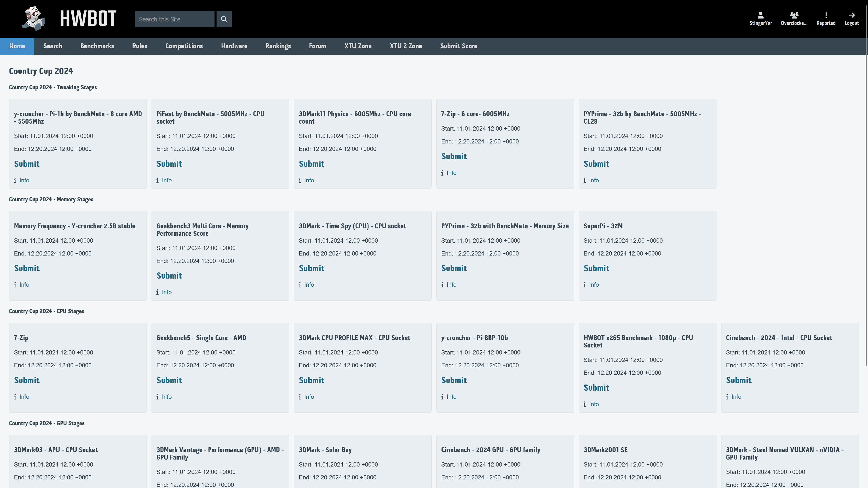The width and height of the screenshot is (868, 488).
Task: Submit to 3DMark Time Spy CPU stage
Action: (x=311, y=268)
